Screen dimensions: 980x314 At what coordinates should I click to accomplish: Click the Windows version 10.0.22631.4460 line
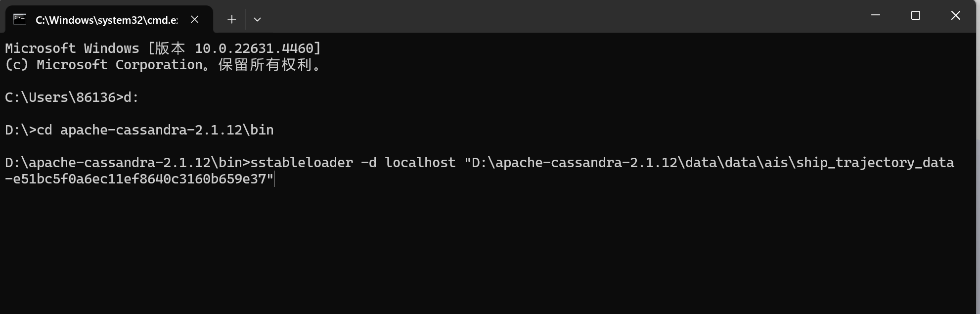(x=163, y=48)
